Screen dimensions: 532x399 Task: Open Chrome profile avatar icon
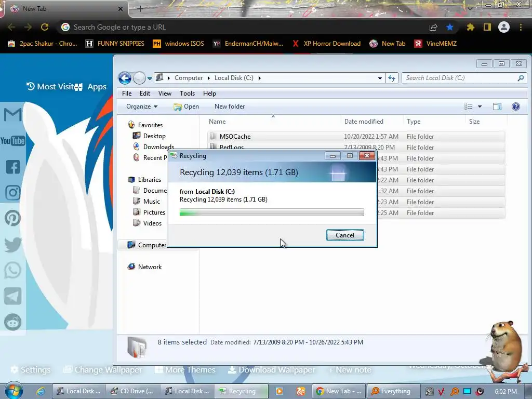[x=504, y=27]
